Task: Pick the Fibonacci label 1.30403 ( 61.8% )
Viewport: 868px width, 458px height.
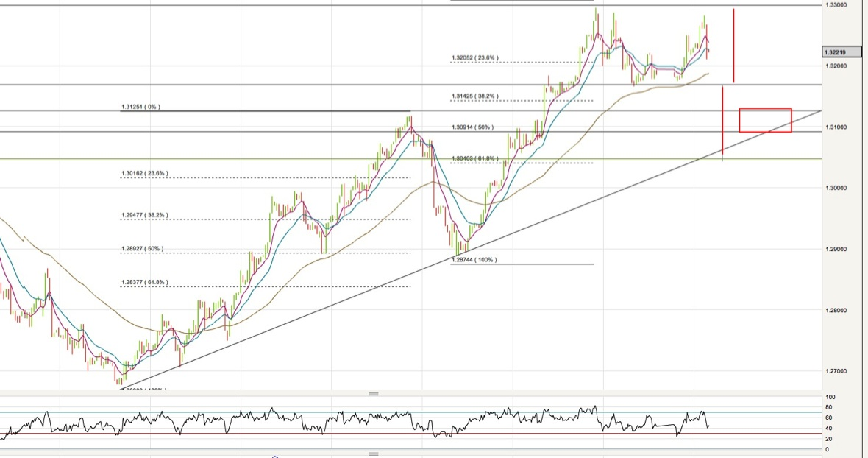Action: [475, 159]
